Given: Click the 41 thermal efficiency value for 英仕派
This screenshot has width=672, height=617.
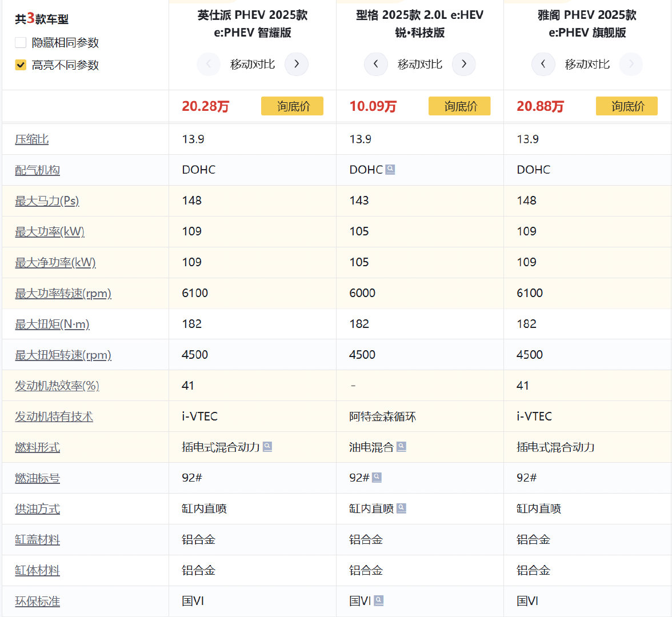Looking at the screenshot, I should (187, 386).
